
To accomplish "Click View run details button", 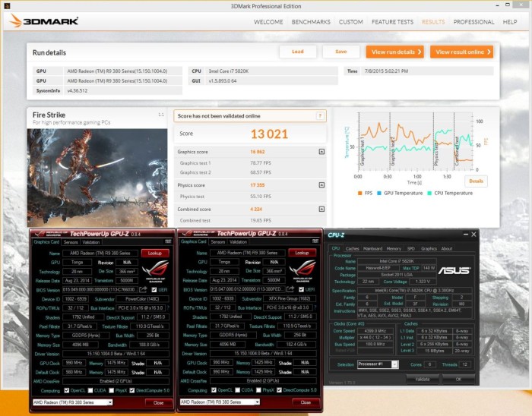I will (395, 52).
